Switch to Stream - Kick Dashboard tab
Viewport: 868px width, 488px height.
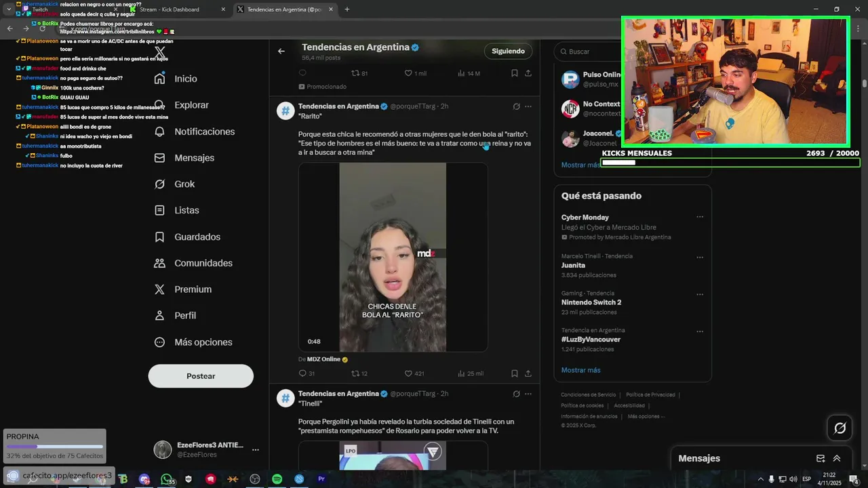pyautogui.click(x=178, y=9)
